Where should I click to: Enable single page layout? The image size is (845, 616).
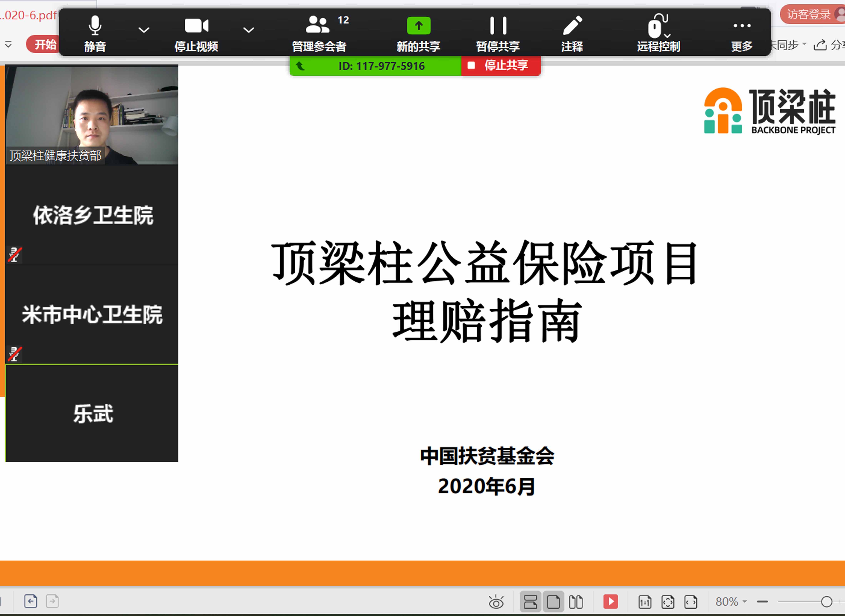click(553, 601)
